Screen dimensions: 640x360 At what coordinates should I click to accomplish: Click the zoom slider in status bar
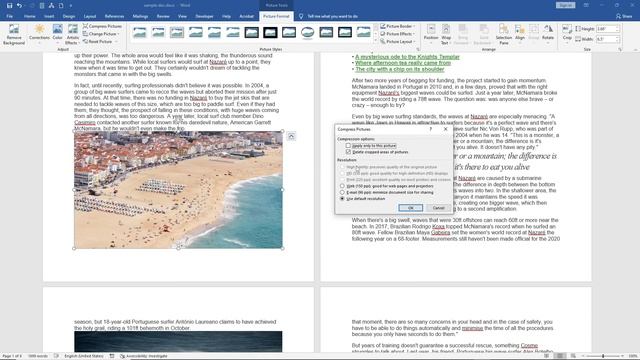point(603,356)
